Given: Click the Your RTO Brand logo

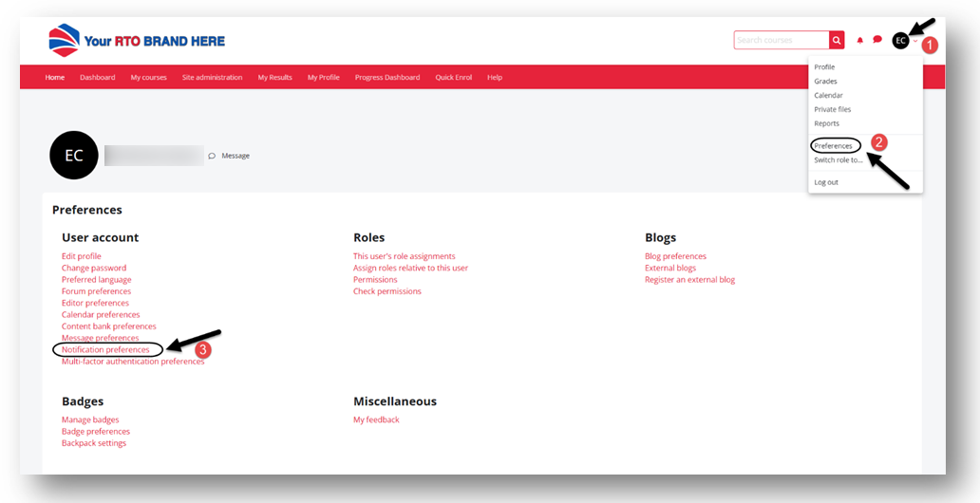Looking at the screenshot, I should pyautogui.click(x=137, y=41).
